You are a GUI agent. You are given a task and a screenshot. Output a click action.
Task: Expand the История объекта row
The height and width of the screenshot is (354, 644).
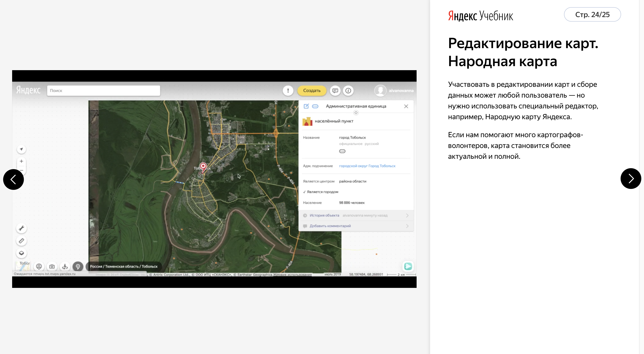click(356, 215)
